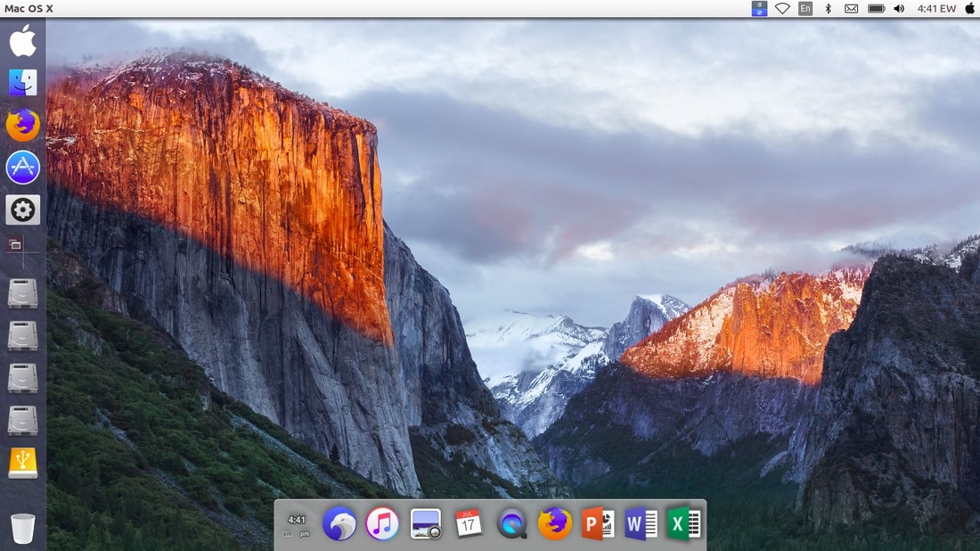Launch QuickTime Player from the dock

[511, 524]
